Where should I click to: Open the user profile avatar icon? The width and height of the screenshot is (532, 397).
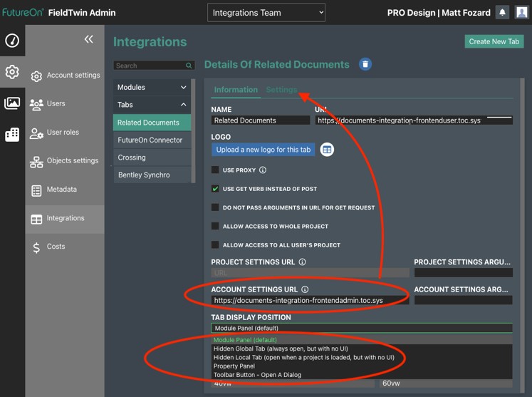pos(521,13)
